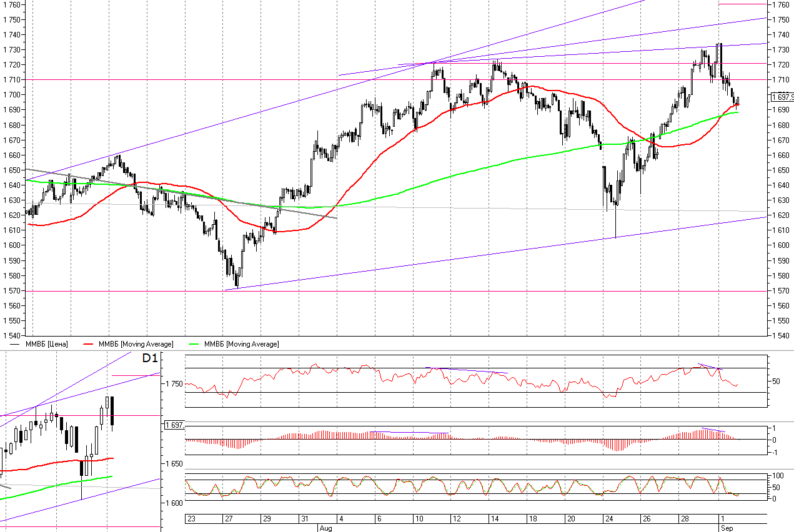Click the 100 label on stochastic scale
This screenshot has height=532, width=794.
[x=779, y=476]
